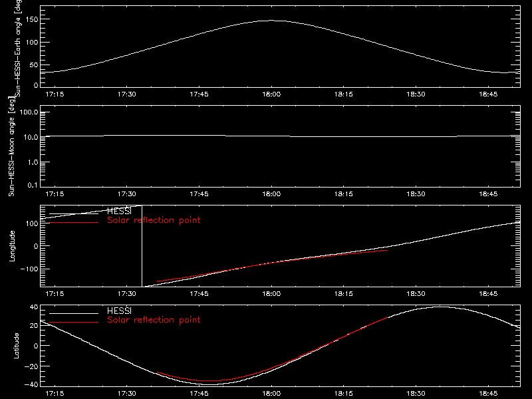
Task: Click 18:15 time label under Latitude plot
Action: pos(344,394)
